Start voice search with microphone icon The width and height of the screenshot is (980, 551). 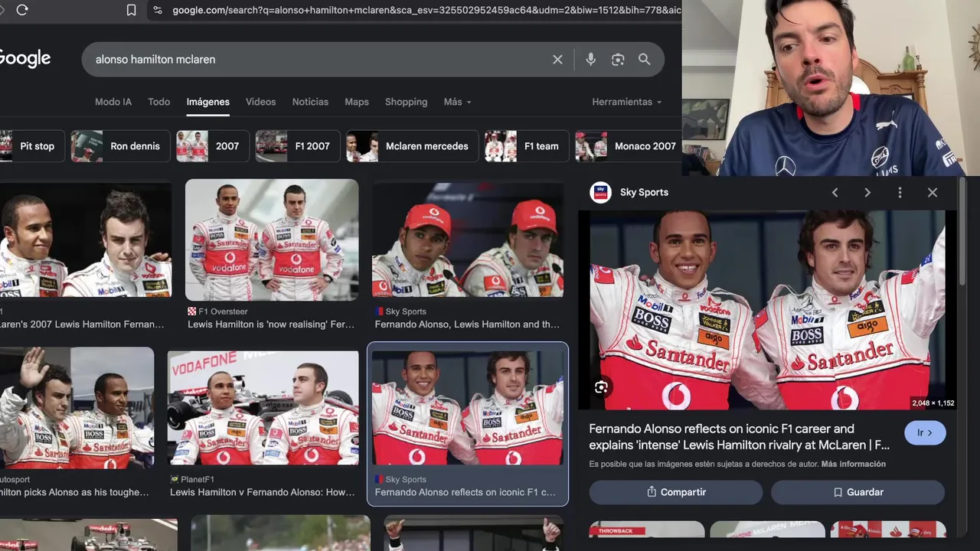[x=590, y=59]
